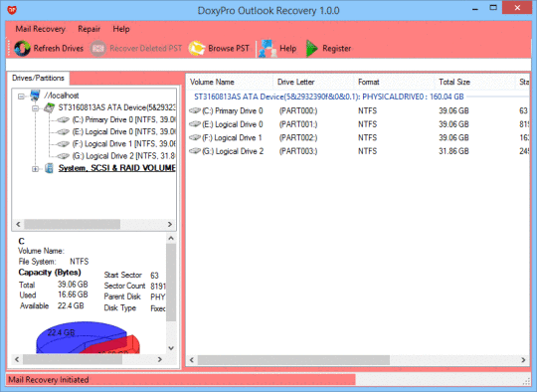
Task: Click drive icon of (G:) row in volume list
Action: click(x=195, y=151)
